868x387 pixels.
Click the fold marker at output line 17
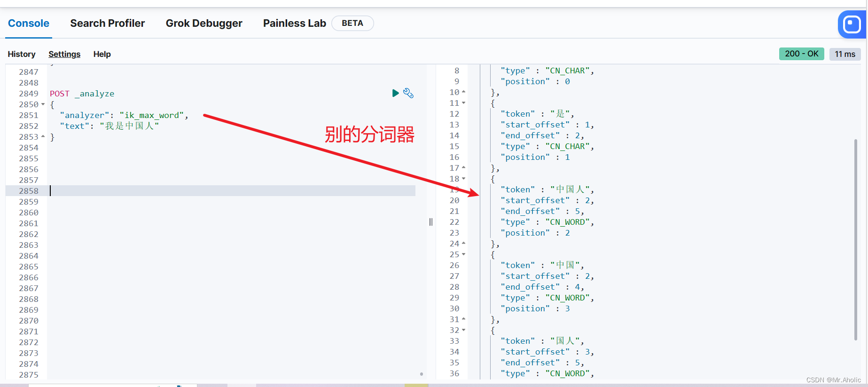[x=463, y=168]
